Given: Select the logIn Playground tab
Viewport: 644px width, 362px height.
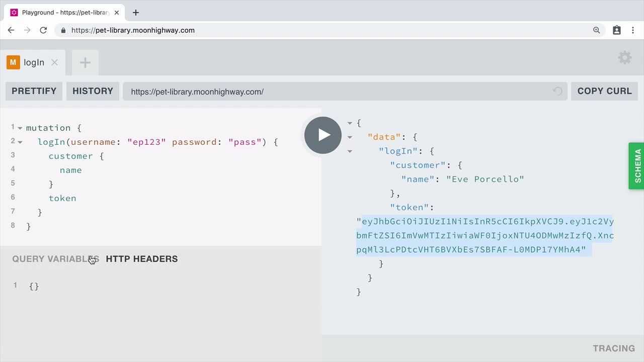Looking at the screenshot, I should [33, 63].
